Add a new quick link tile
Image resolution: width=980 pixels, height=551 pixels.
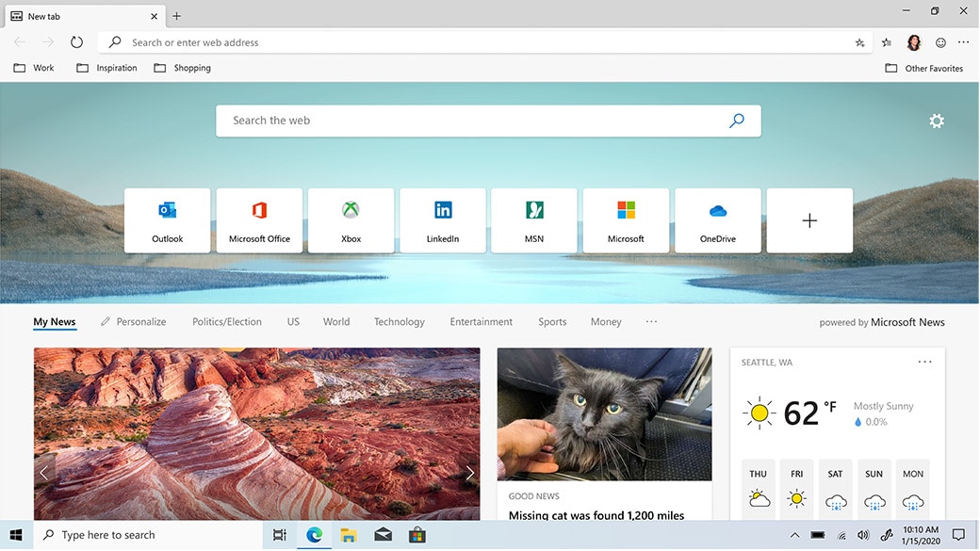pyautogui.click(x=809, y=220)
